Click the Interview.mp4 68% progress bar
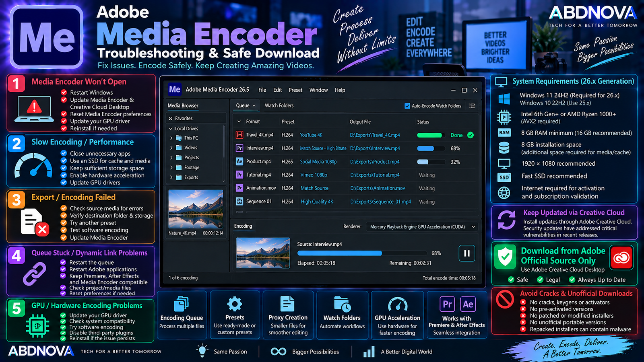The width and height of the screenshot is (644, 362). [431, 148]
